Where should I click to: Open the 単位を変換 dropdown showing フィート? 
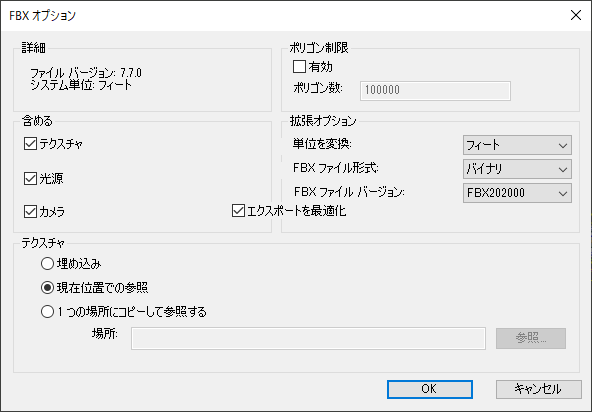click(x=517, y=145)
